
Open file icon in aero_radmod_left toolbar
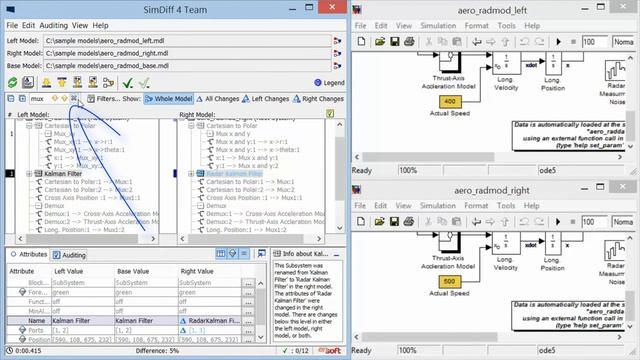pos(380,42)
